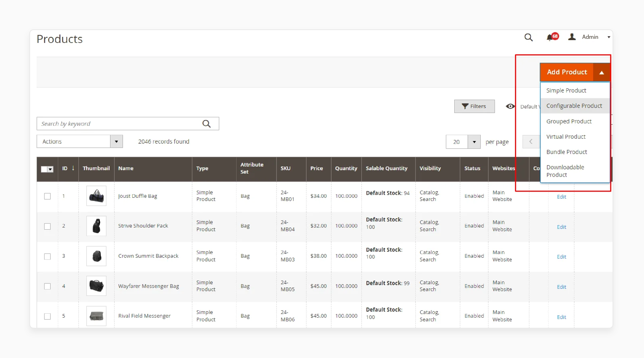
Task: Edit the Joust Duffle Bag product
Action: pyautogui.click(x=561, y=197)
